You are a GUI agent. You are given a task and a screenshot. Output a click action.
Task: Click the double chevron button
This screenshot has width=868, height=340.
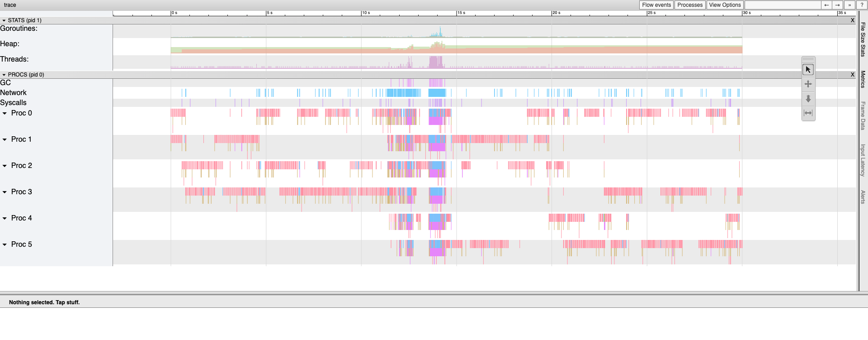(849, 5)
